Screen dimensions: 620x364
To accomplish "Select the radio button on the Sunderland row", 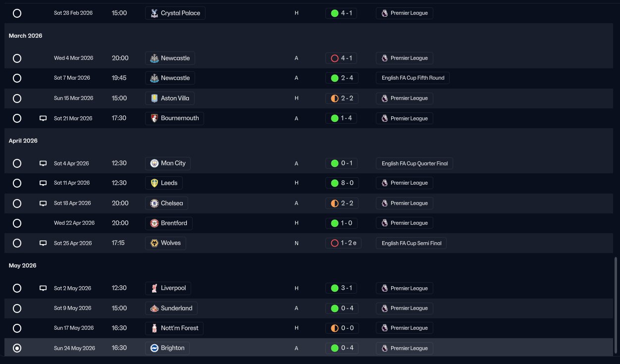I will click(x=17, y=309).
